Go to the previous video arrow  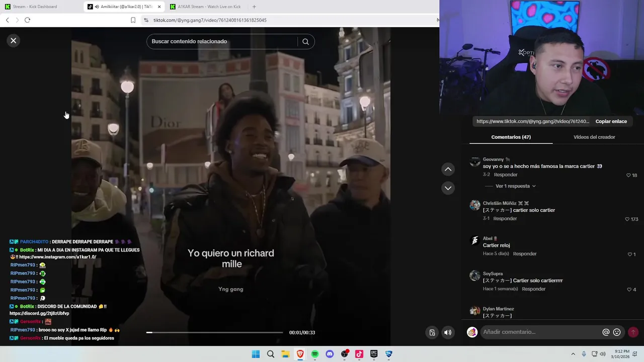point(448,169)
